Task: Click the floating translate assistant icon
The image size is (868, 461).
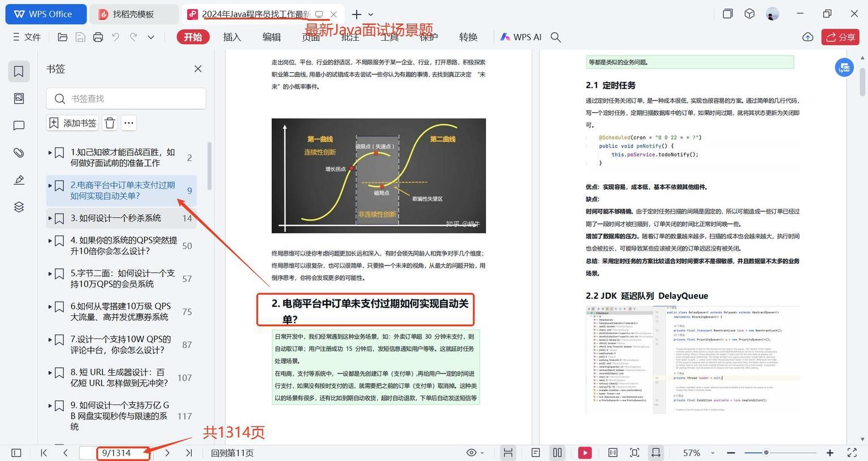Action: pyautogui.click(x=844, y=68)
